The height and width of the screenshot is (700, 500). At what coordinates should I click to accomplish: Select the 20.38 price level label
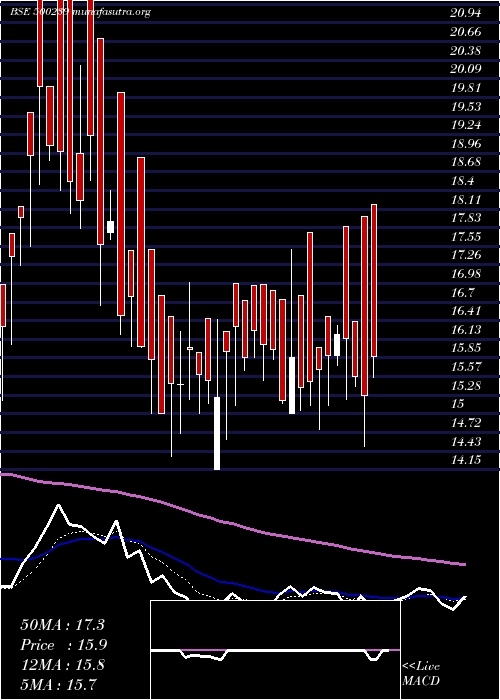[466, 50]
